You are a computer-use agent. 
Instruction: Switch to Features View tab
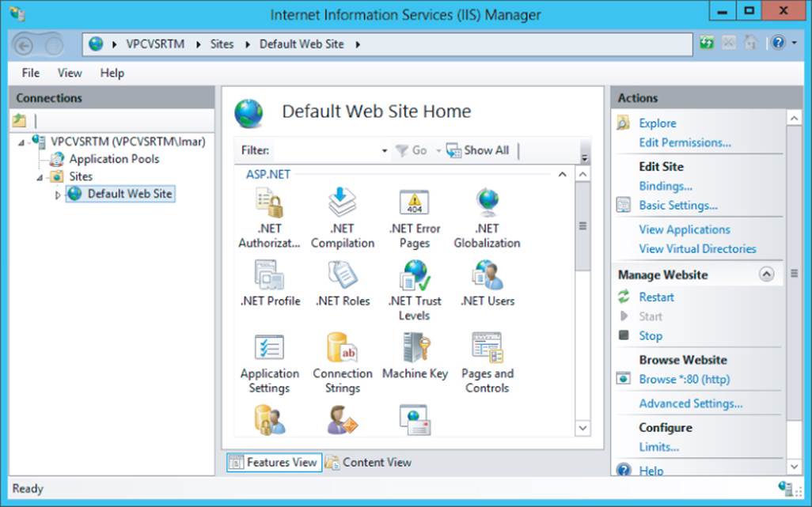coord(274,462)
